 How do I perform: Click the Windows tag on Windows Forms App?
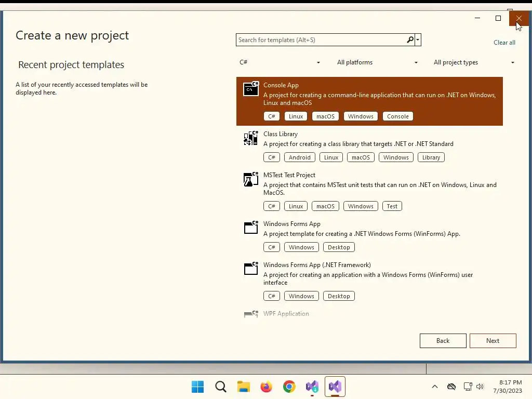coord(302,247)
